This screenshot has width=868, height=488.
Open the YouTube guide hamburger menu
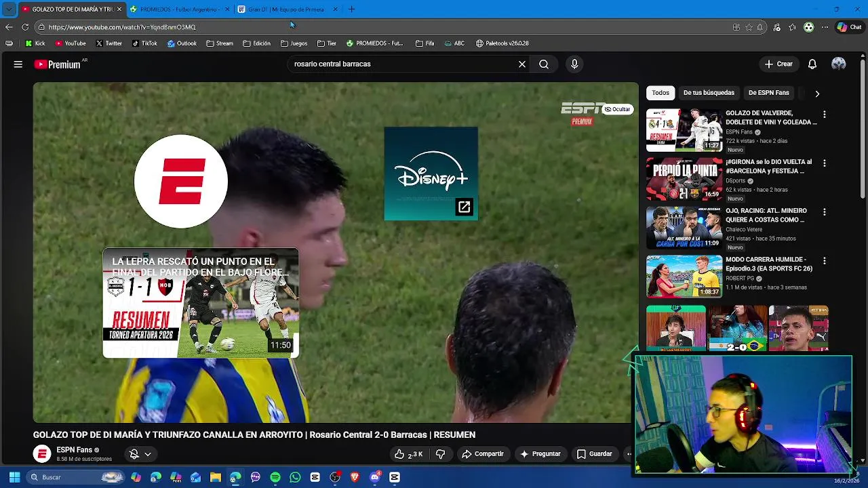pos(18,64)
